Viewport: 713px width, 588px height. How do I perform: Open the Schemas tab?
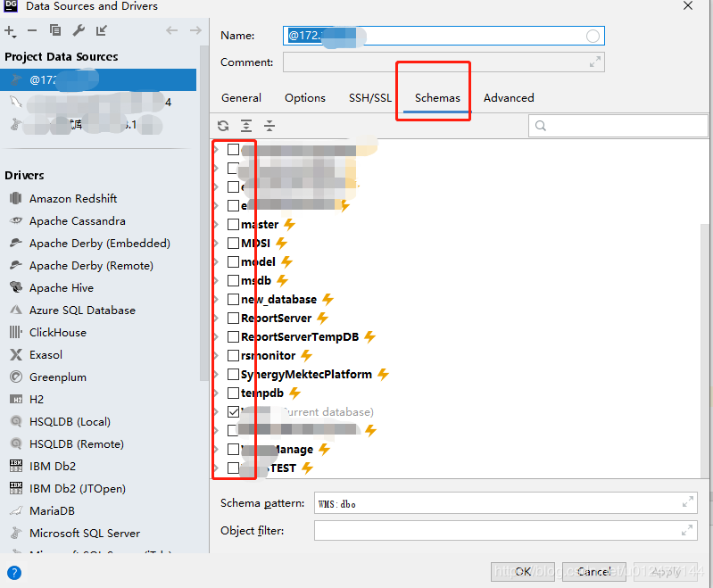[x=437, y=98]
